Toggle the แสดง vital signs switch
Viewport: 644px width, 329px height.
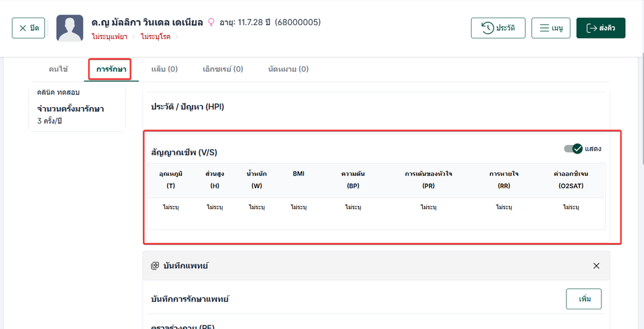[573, 148]
